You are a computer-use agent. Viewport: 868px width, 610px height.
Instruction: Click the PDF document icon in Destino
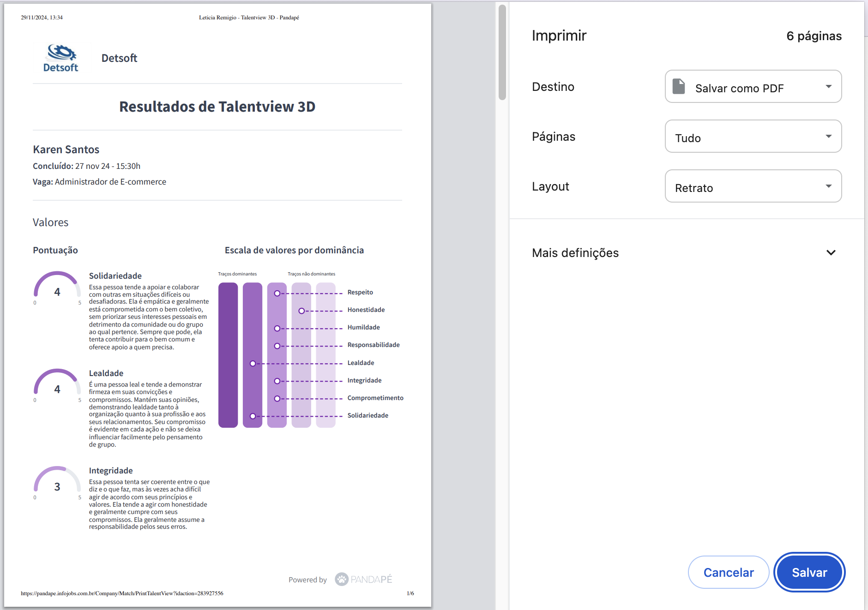(x=679, y=86)
